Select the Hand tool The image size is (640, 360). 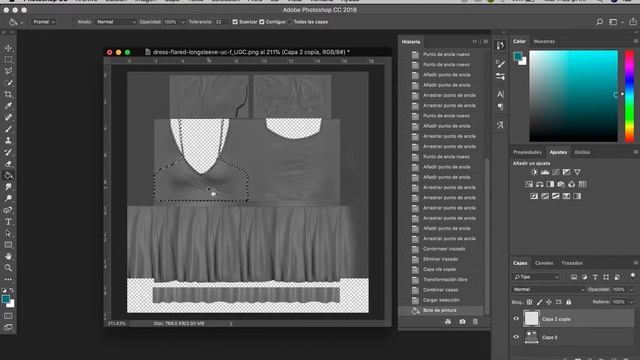(x=8, y=256)
